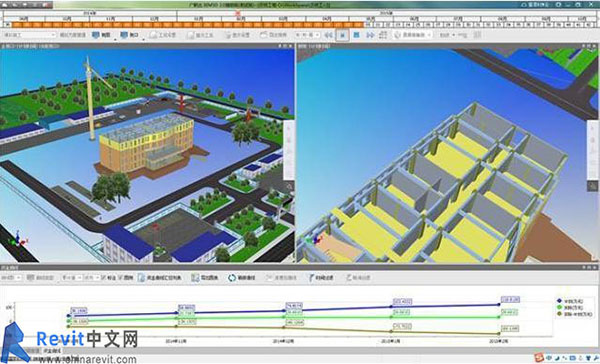Click the refresh curve button

coord(242,278)
